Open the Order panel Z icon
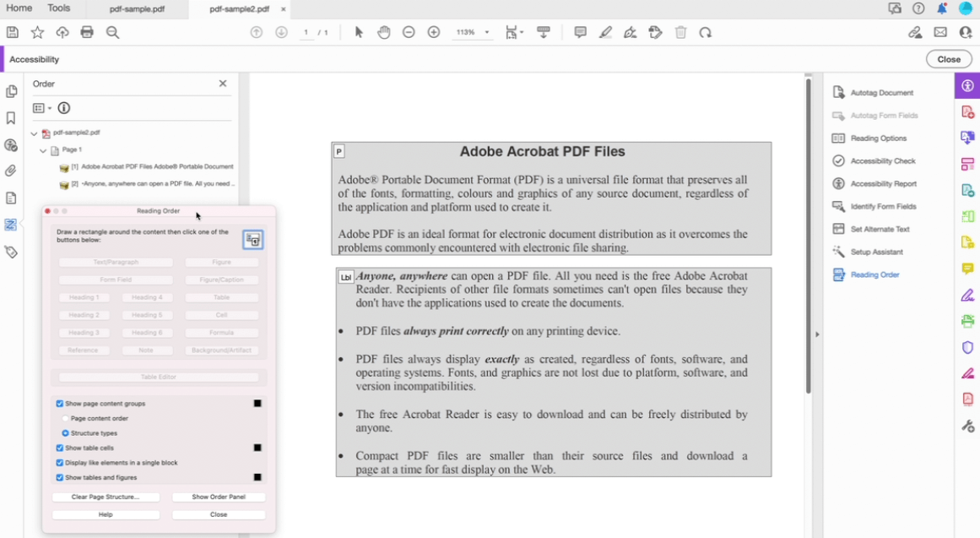980x538 pixels. pos(11,225)
